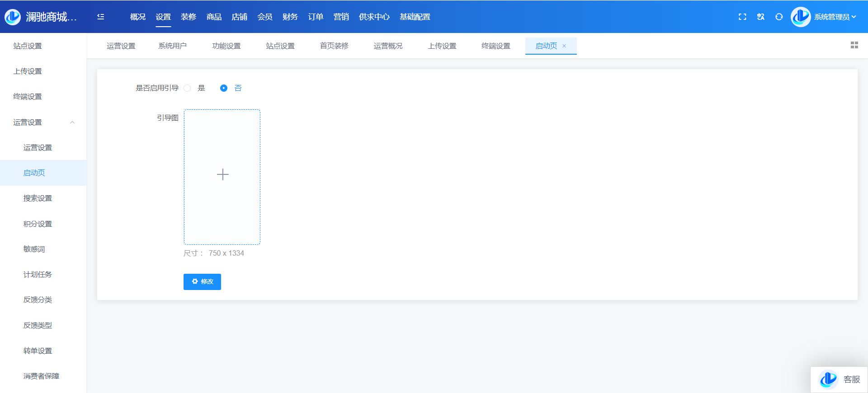
Task: Collapse the 运营设置 sidebar group
Action: tap(72, 122)
